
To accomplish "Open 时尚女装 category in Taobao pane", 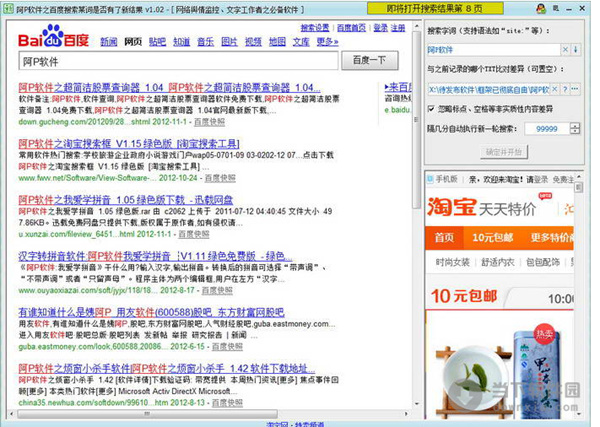I will 452,262.
